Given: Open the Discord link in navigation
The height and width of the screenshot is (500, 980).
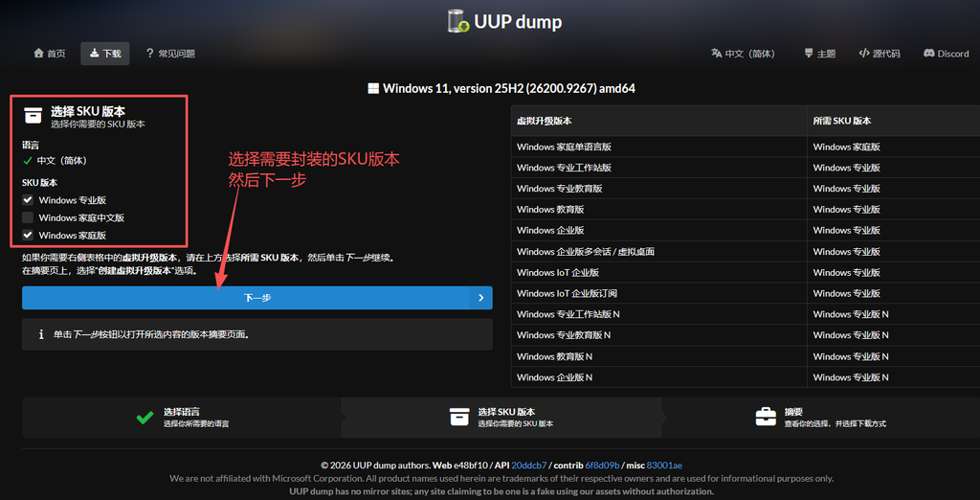Looking at the screenshot, I should 946,54.
